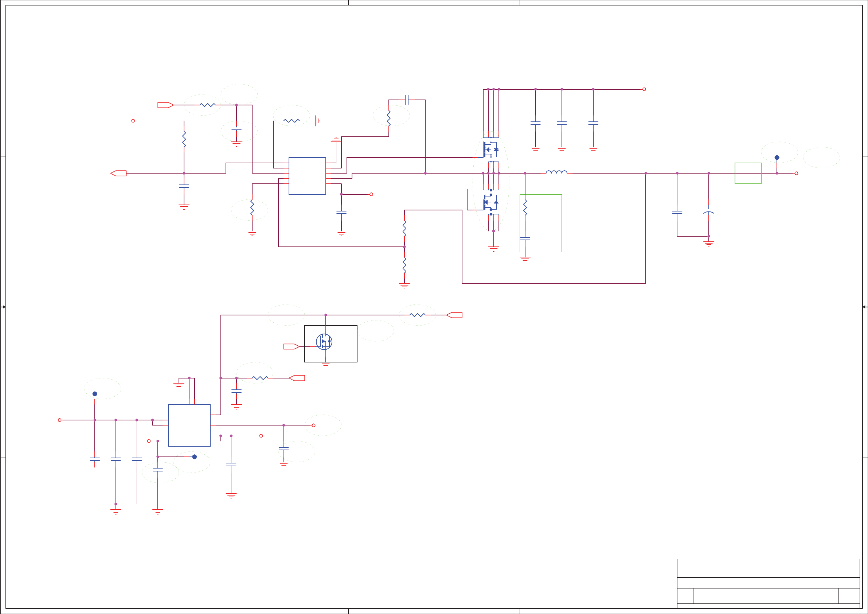Select the capacitor inside large green box
The image size is (868, 614).
coord(525,238)
